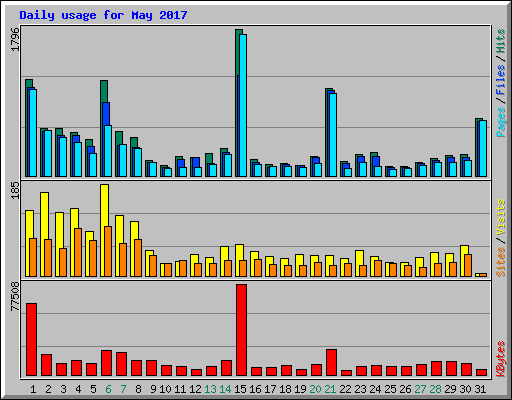Select day 19 on the x-axis
512x400 pixels.
coord(300,389)
